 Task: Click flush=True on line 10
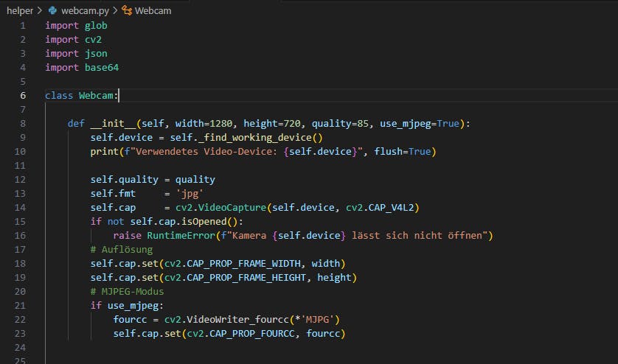pyautogui.click(x=403, y=152)
